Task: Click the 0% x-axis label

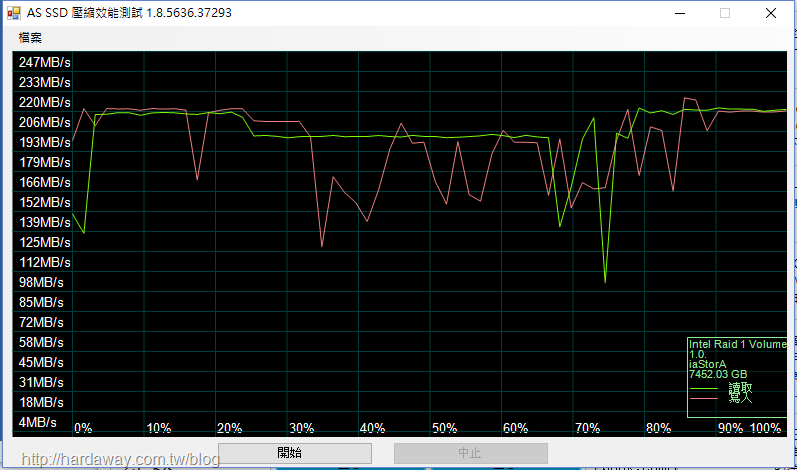Action: click(83, 428)
